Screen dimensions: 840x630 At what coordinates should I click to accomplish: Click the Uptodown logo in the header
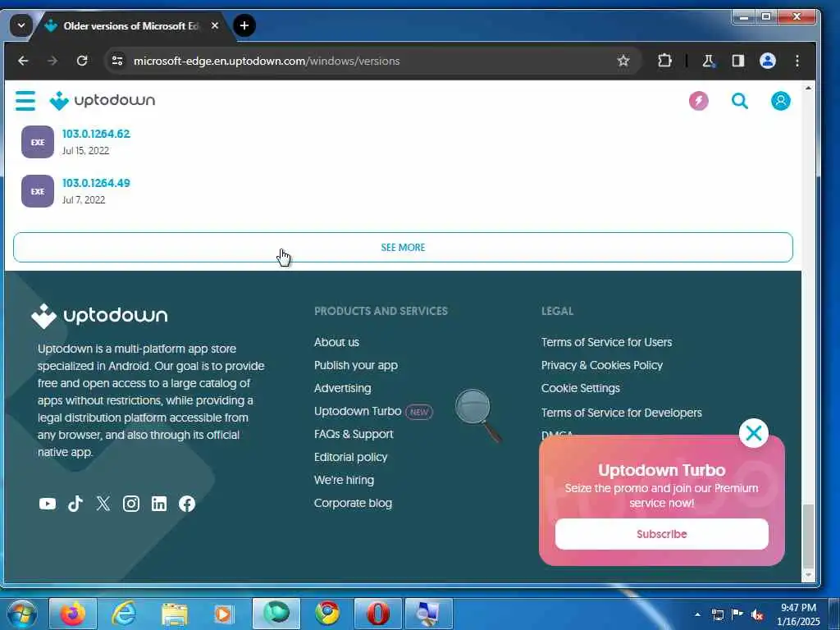pyautogui.click(x=103, y=100)
